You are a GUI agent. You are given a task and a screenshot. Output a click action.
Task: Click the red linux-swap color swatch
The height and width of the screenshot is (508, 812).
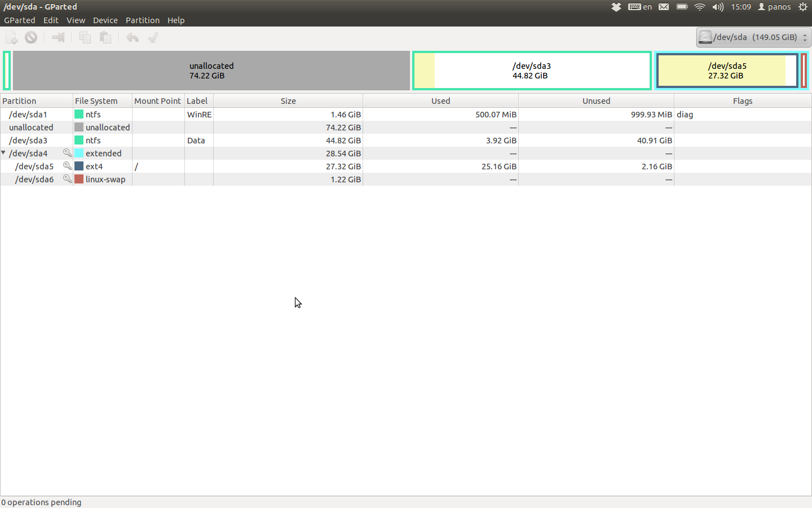pos(79,179)
